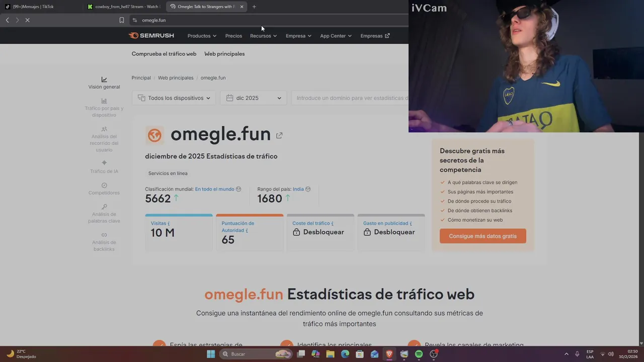
Task: Open Task View from taskbar
Action: pos(301,354)
